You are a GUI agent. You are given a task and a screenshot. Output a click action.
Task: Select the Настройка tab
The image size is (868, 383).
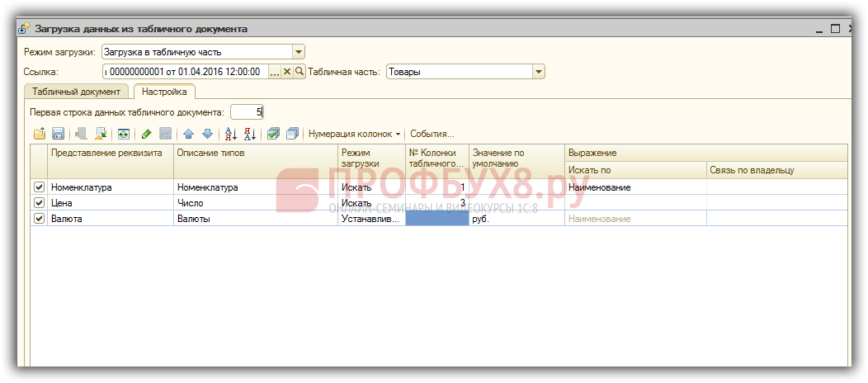[164, 92]
